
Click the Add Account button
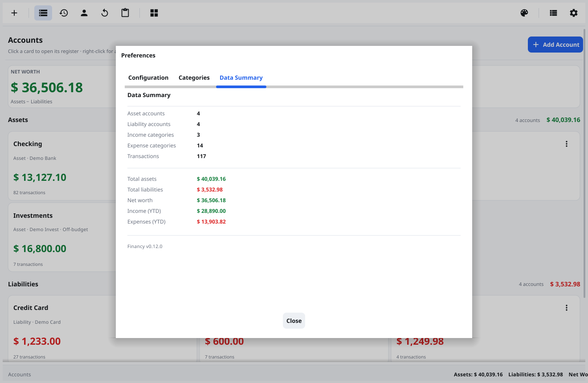point(555,45)
